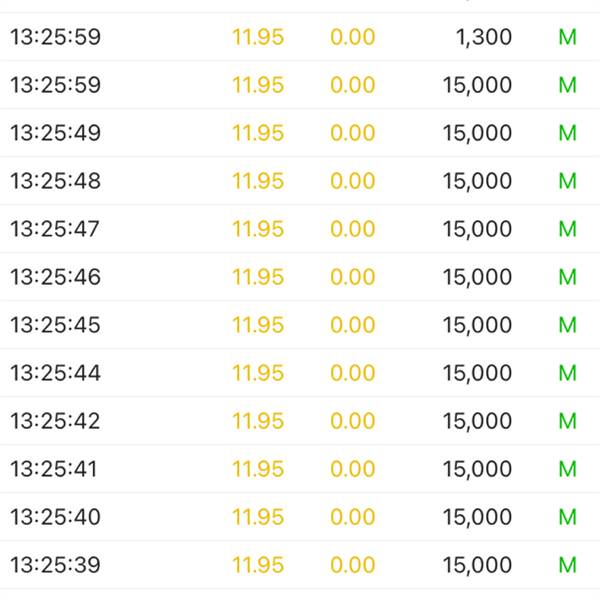This screenshot has height=600, width=600.
Task: Click the green M marker in 13:25:49 row
Action: [567, 133]
